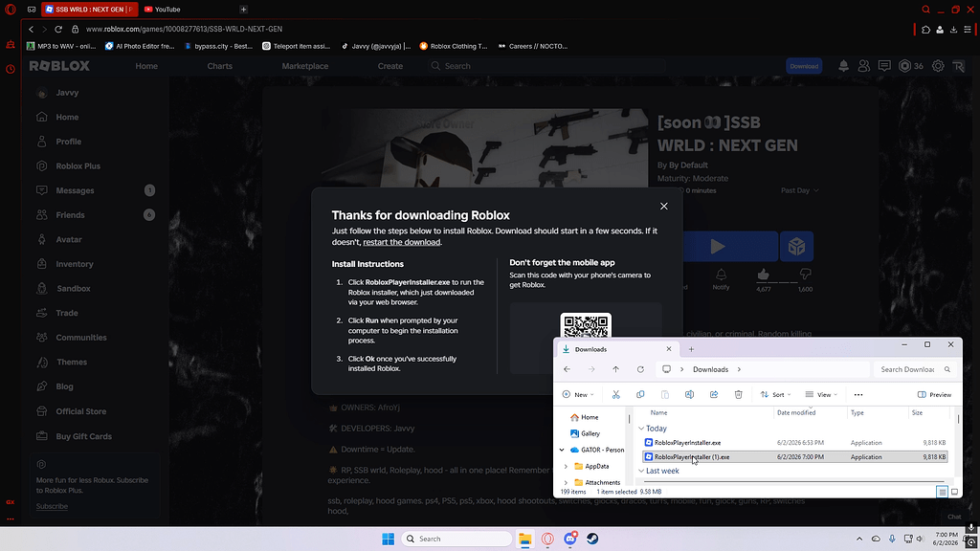Open Opera downloads icon in address bar
Image resolution: width=980 pixels, height=551 pixels.
point(954,30)
